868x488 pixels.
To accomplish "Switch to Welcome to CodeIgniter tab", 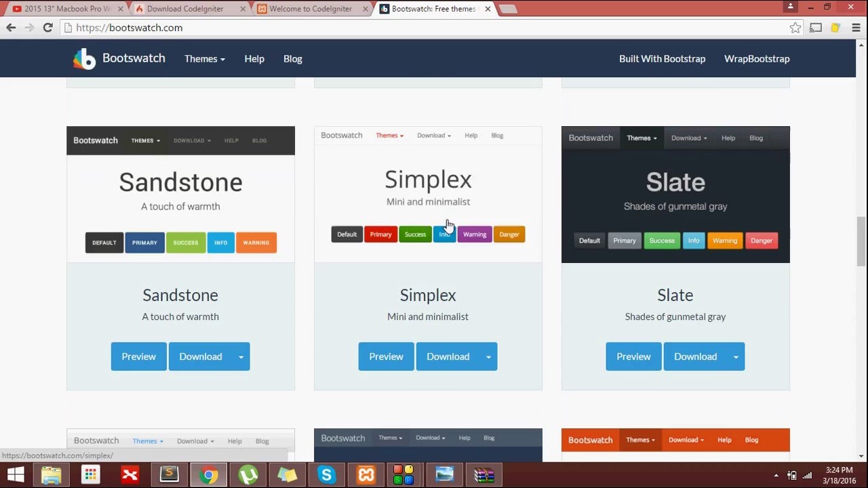I will pos(311,9).
